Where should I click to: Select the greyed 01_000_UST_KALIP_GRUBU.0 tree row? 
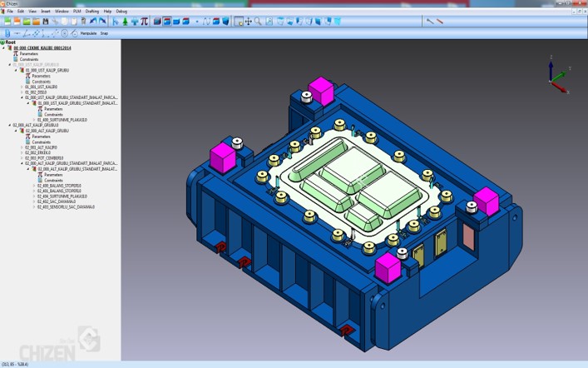click(x=36, y=65)
